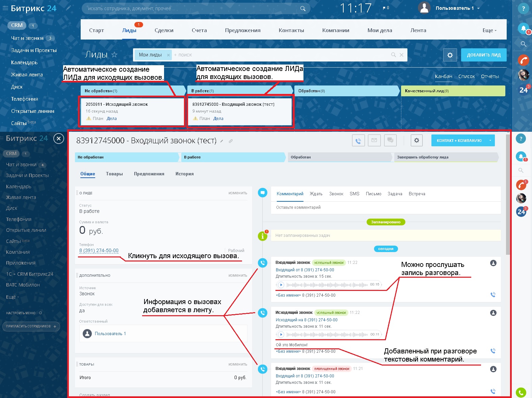Select the Не обработан stage in lead progress bar

tap(127, 157)
